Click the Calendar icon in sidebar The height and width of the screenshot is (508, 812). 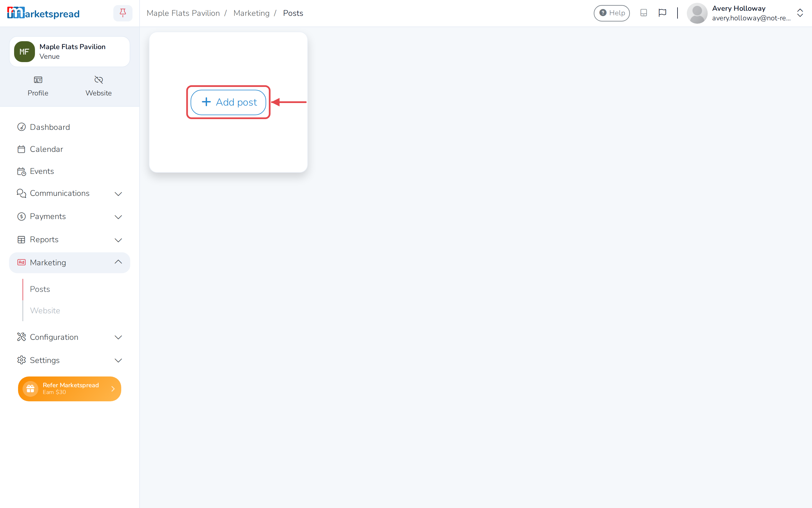click(x=21, y=149)
